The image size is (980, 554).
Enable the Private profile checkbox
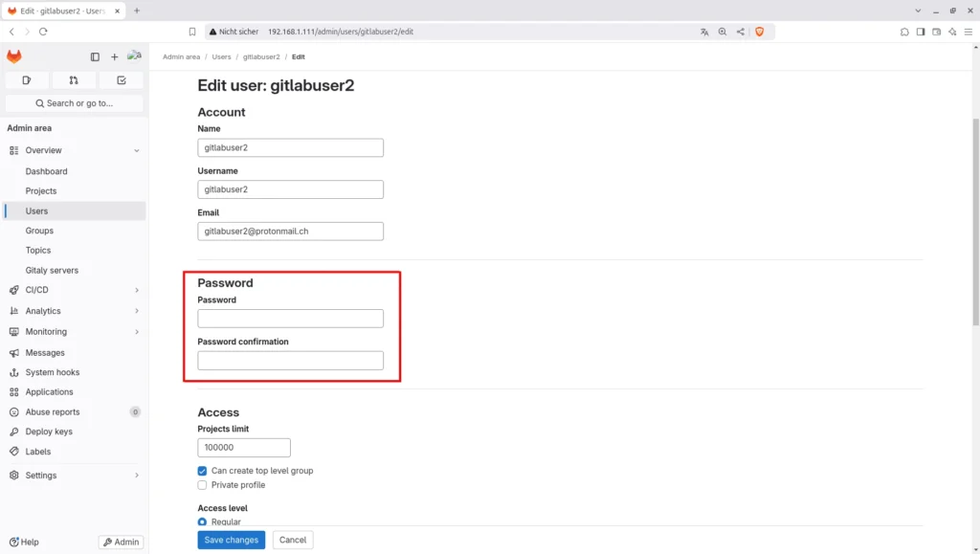202,485
